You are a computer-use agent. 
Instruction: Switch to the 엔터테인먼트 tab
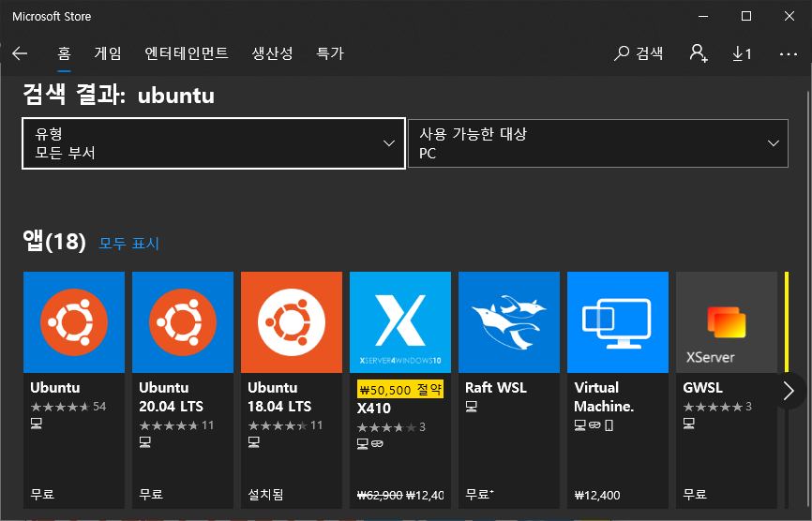pyautogui.click(x=187, y=53)
